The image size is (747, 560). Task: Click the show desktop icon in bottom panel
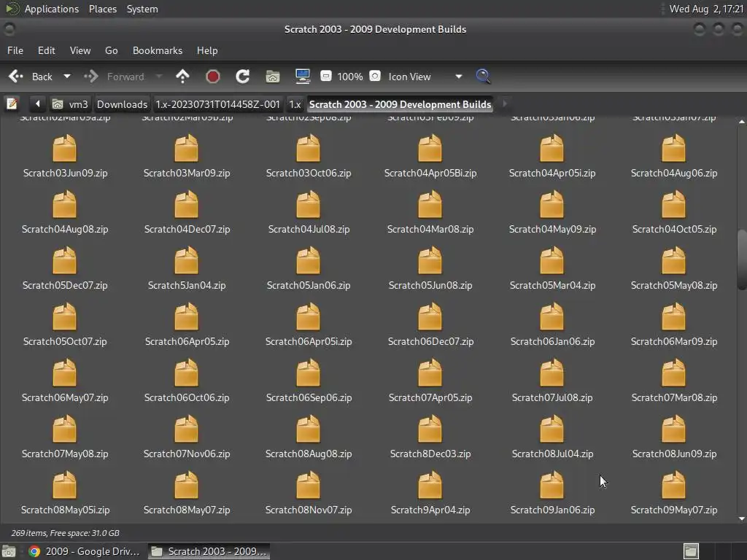[x=9, y=551]
